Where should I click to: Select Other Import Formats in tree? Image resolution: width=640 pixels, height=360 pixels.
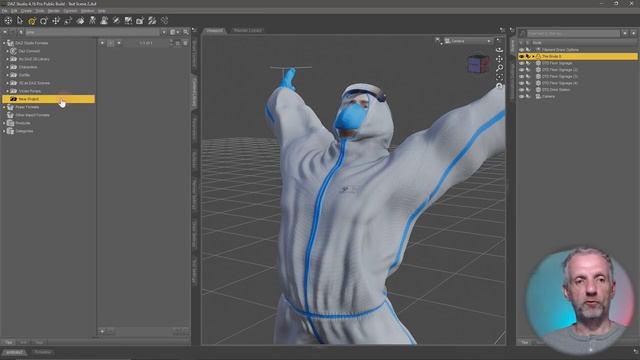[x=32, y=115]
